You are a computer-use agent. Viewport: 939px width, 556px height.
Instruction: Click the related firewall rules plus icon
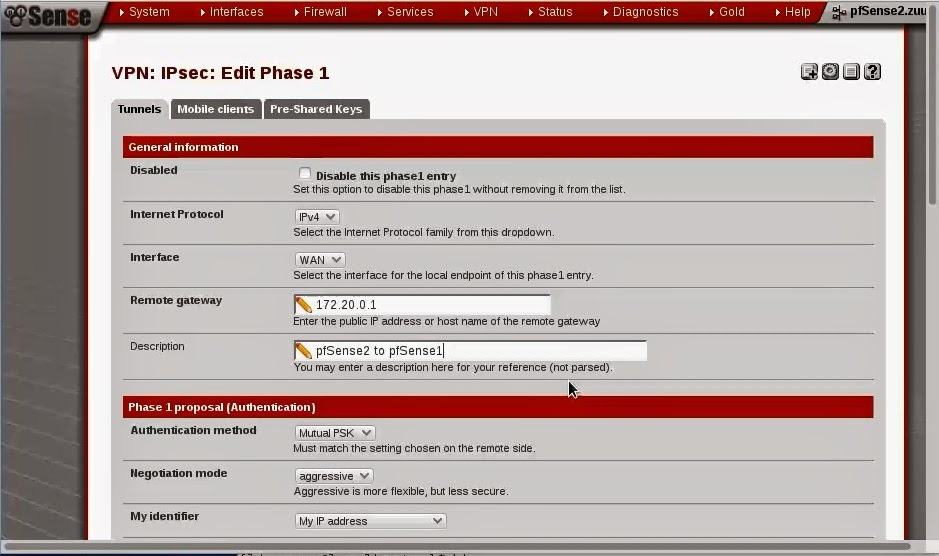809,72
